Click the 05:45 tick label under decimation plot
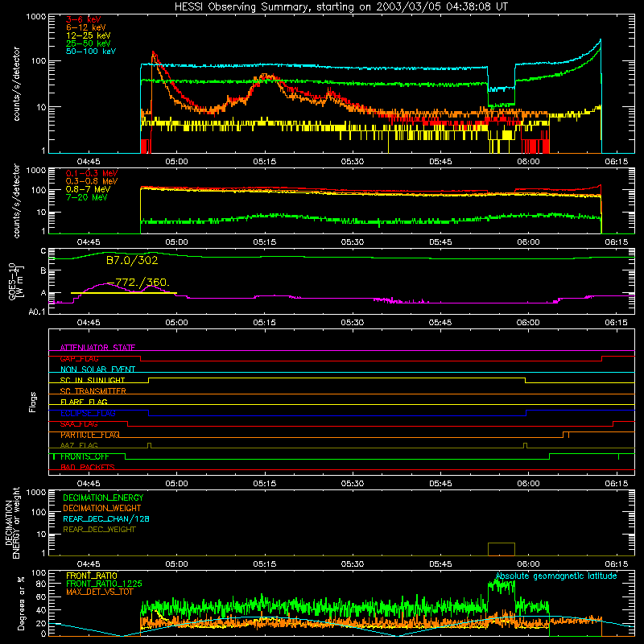Viewport: 644px width, 644px height. pos(440,564)
